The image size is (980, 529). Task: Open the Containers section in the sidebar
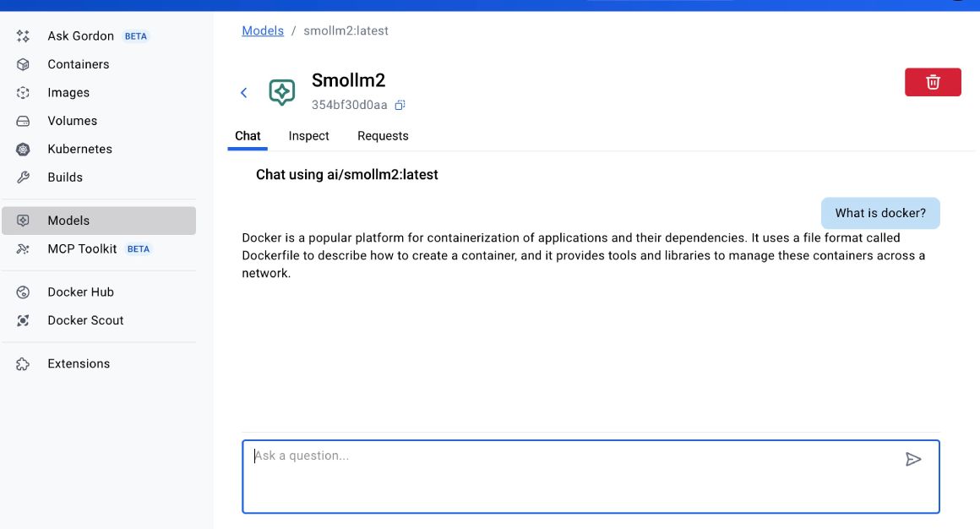(78, 63)
